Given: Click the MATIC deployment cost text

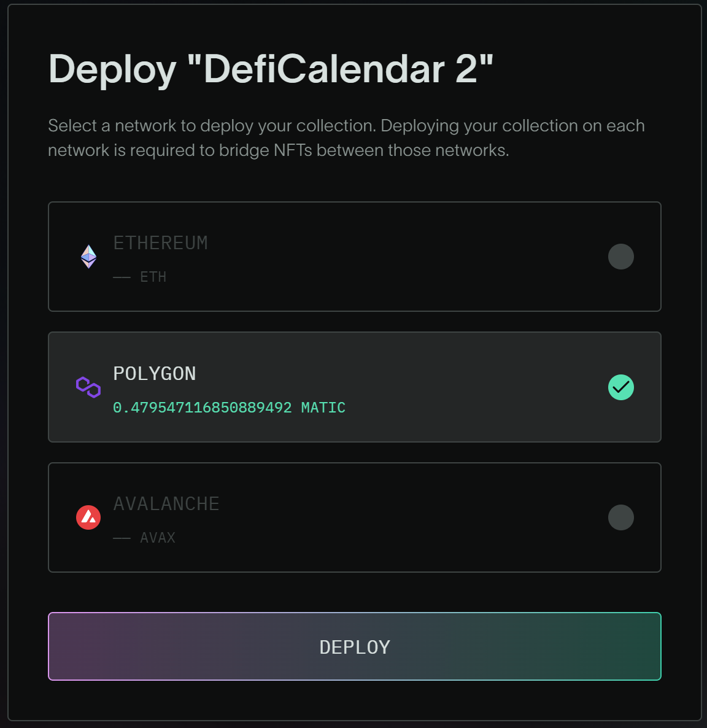Looking at the screenshot, I should click(228, 408).
